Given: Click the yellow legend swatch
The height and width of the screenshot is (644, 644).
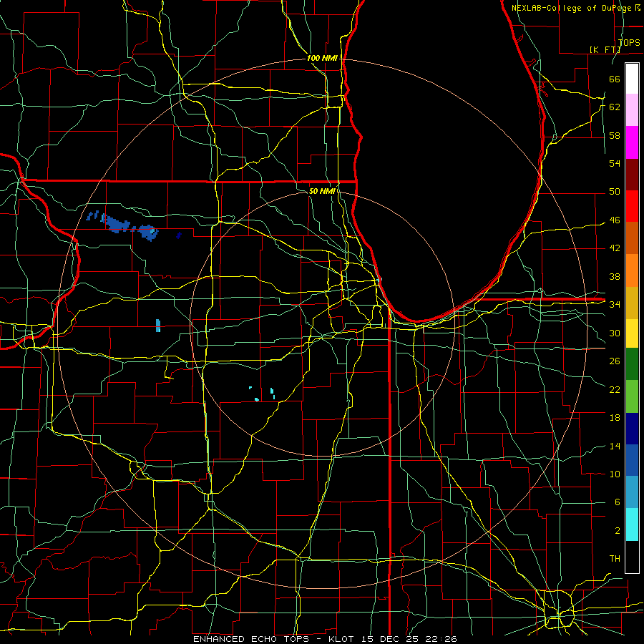Looking at the screenshot, I should tap(632, 333).
